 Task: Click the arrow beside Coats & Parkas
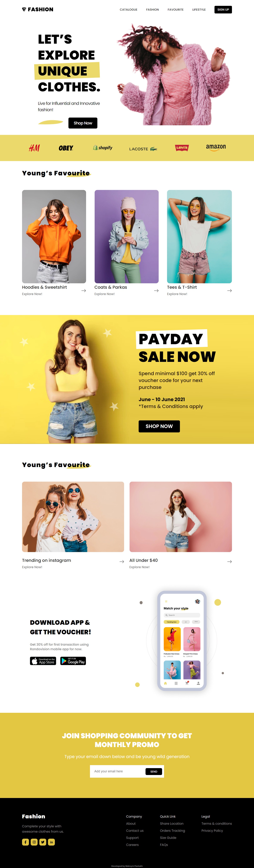point(156,290)
